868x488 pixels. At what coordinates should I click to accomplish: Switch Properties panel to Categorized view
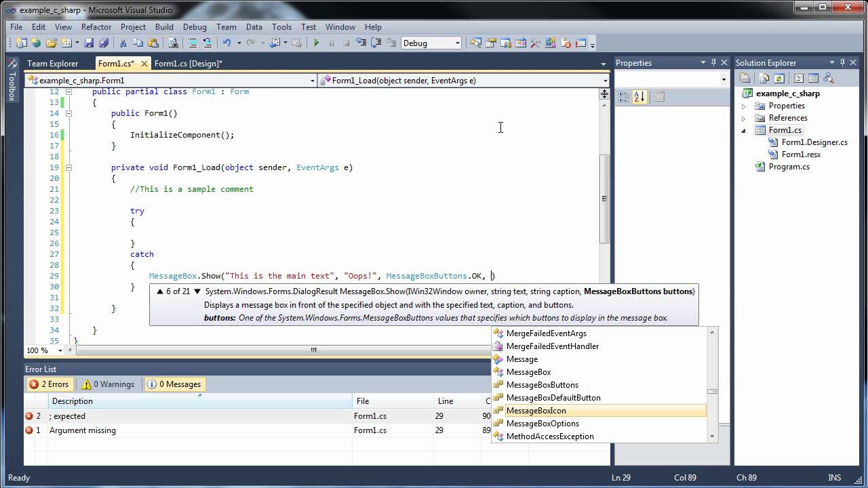point(624,97)
